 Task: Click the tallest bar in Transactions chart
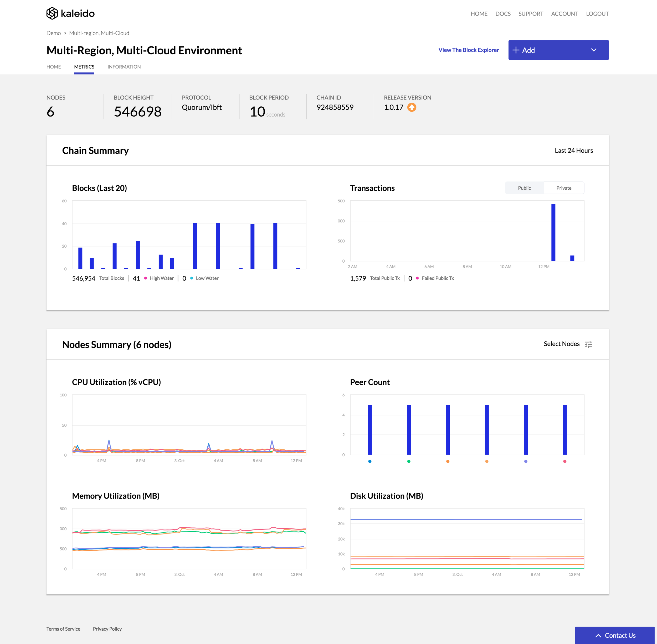(553, 232)
